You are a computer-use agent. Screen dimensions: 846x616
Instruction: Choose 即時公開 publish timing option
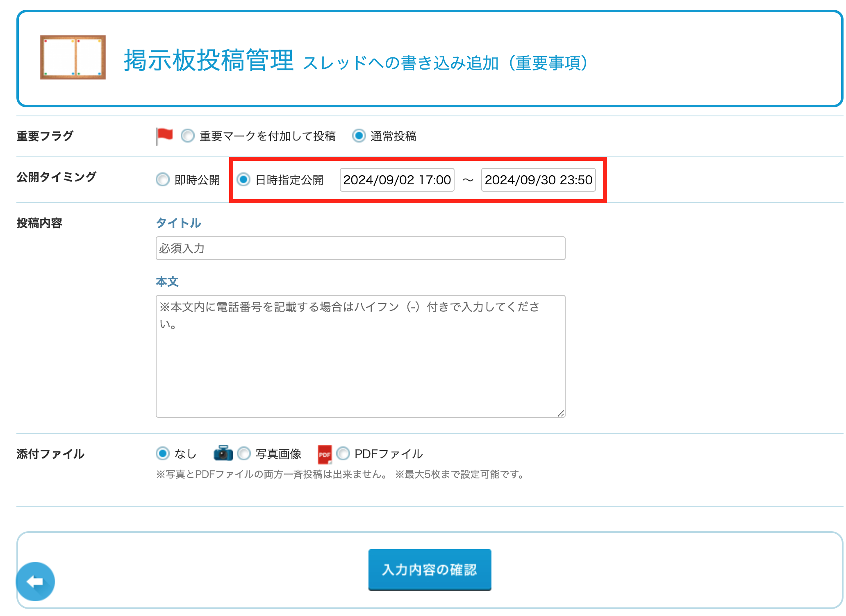[x=163, y=179]
